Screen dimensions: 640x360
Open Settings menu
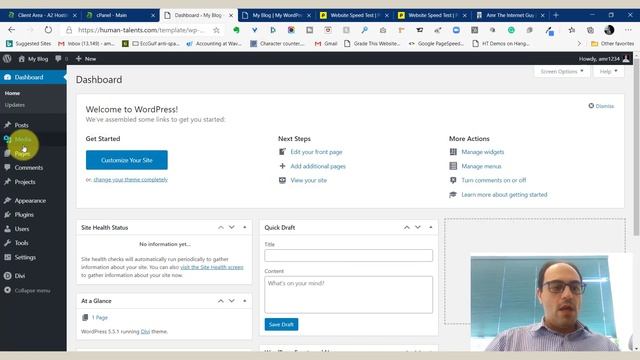[25, 257]
